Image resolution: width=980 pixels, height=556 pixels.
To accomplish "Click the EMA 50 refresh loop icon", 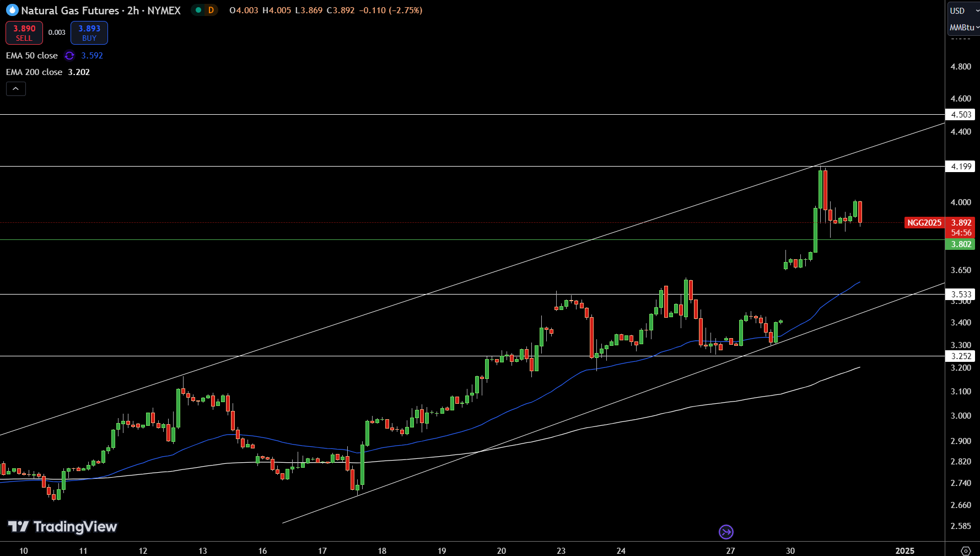I will pyautogui.click(x=69, y=56).
